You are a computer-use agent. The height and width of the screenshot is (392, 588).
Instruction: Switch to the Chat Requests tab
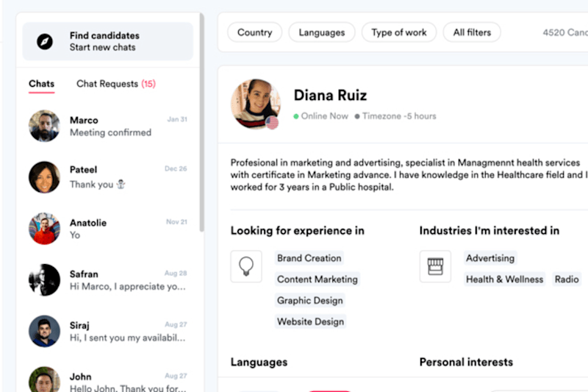click(116, 84)
